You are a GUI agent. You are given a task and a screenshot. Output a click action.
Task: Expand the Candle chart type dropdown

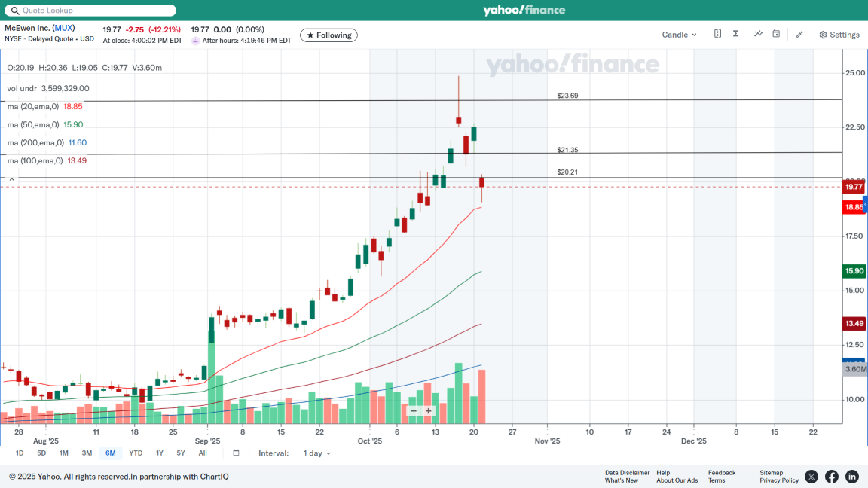click(679, 35)
